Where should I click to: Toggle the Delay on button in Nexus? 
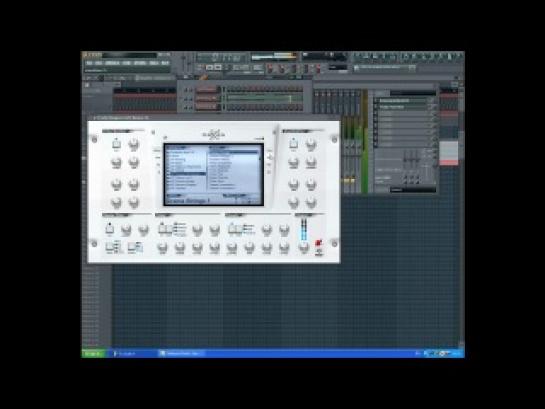click(163, 228)
